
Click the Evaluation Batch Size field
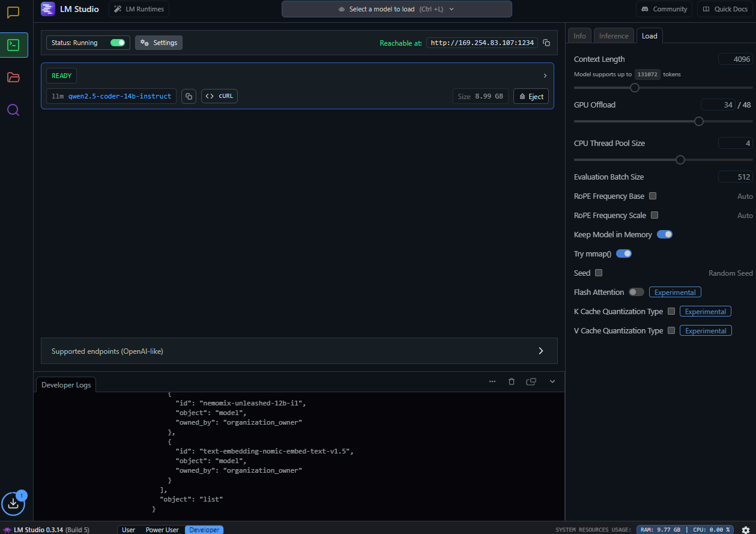pyautogui.click(x=736, y=177)
